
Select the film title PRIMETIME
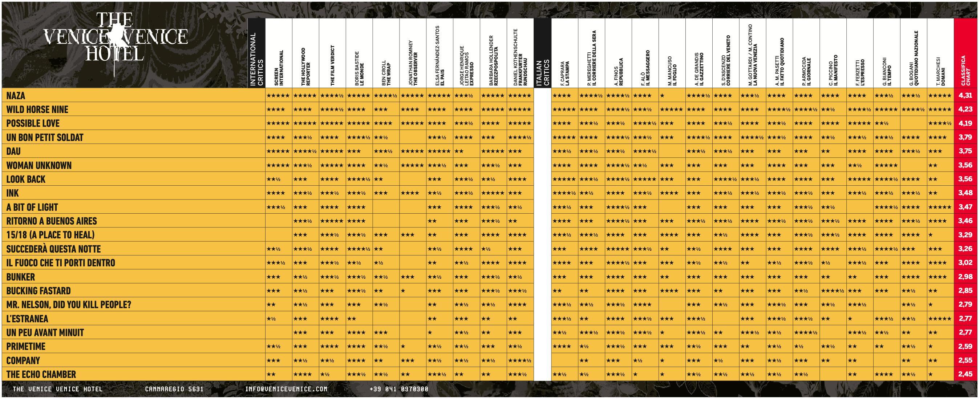[26, 346]
